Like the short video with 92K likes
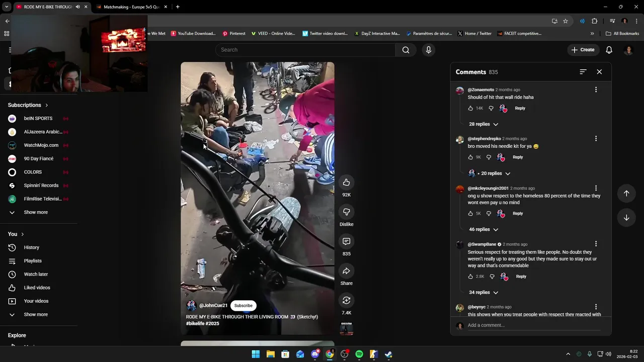This screenshot has height=362, width=644. (346, 182)
